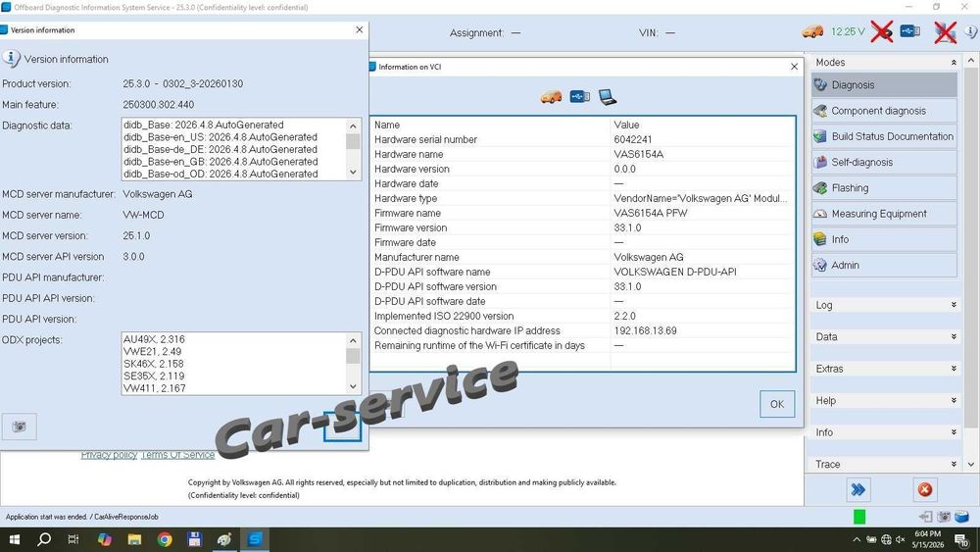Expand the Trace section
This screenshot has height=552, width=980.
[954, 464]
